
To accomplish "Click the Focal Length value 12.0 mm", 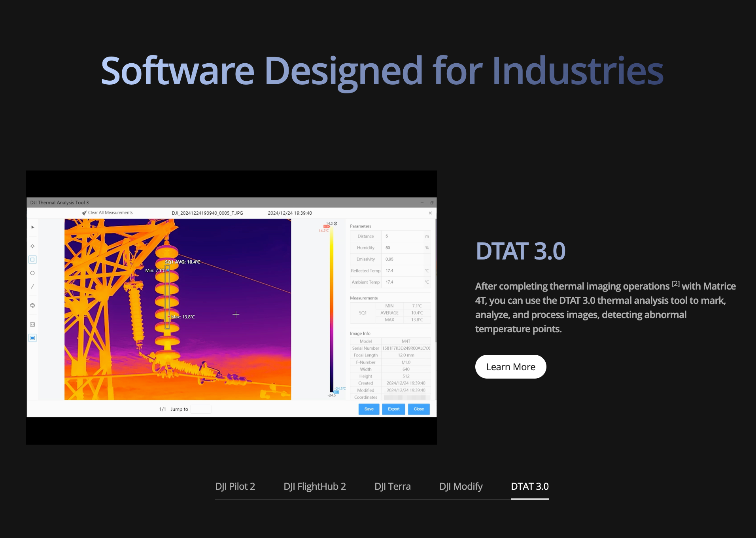I will (406, 355).
